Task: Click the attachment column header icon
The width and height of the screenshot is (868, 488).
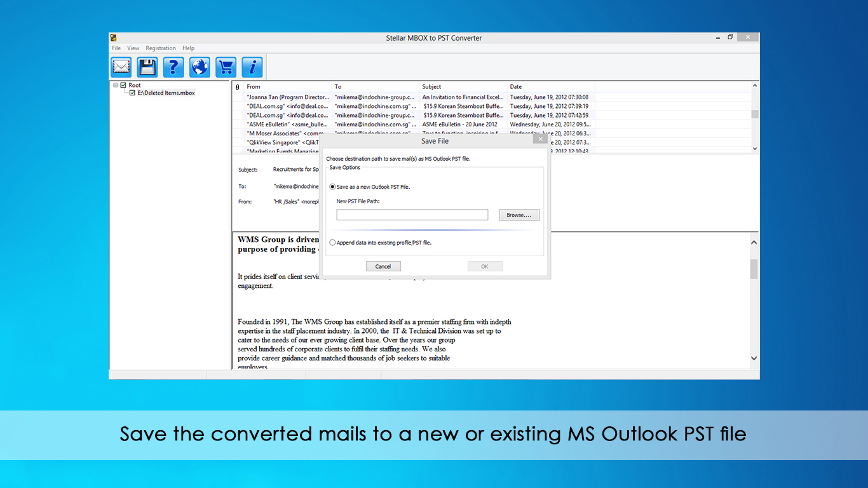Action: [238, 86]
